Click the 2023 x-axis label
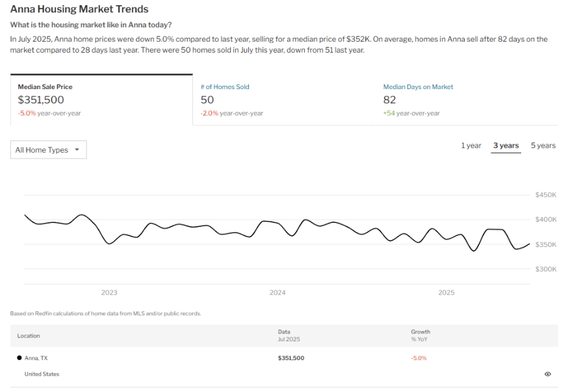The height and width of the screenshot is (392, 568). click(x=109, y=293)
